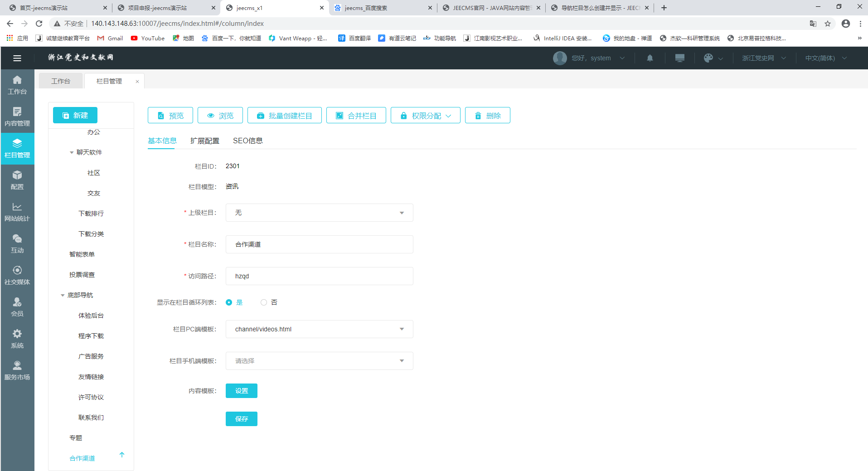This screenshot has width=868, height=471.
Task: Open 内容管理 in the sidebar
Action: coord(17,117)
